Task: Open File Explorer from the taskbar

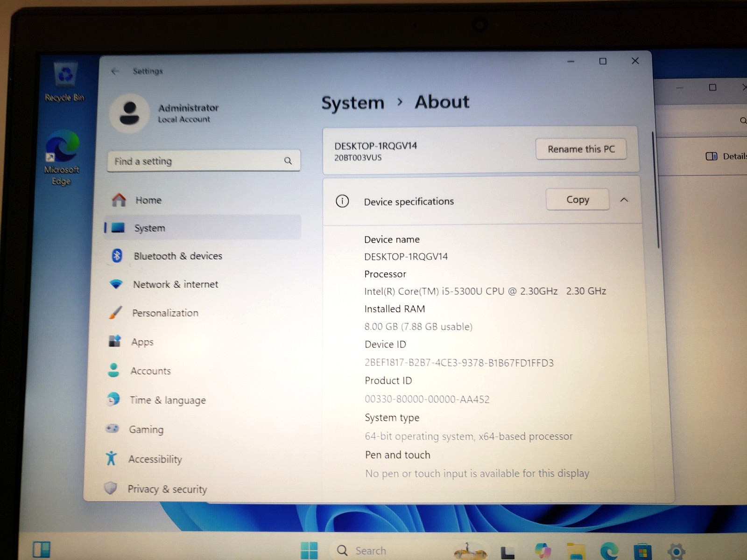Action: (576, 551)
